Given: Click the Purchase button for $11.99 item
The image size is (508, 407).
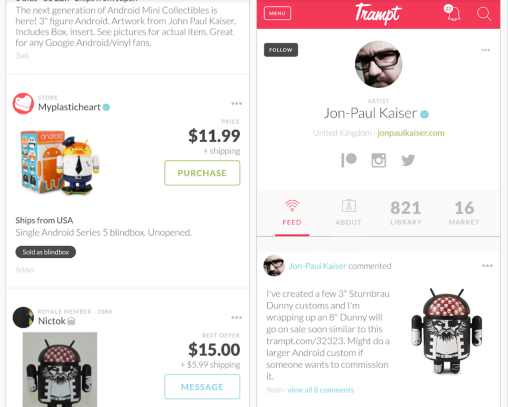Looking at the screenshot, I should pyautogui.click(x=202, y=173).
